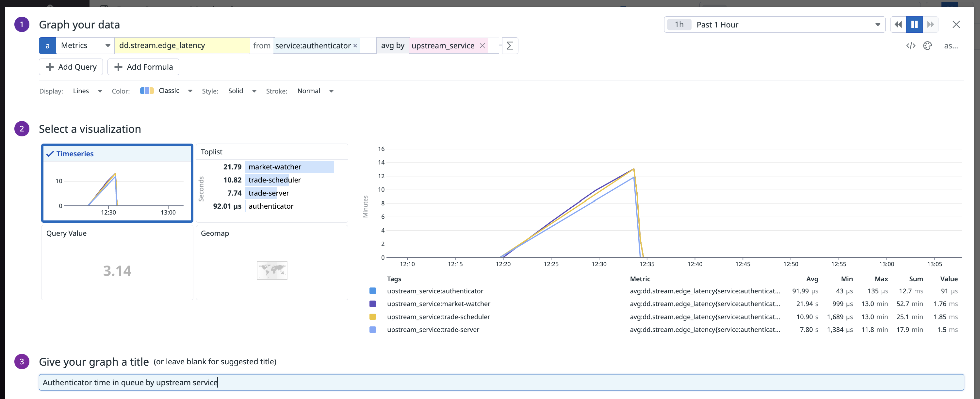
Task: Remove the service:authenticator filter tag
Action: [355, 45]
